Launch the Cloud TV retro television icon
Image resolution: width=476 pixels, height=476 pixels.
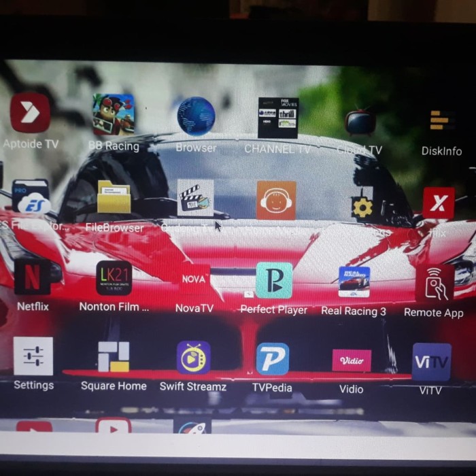click(x=360, y=122)
